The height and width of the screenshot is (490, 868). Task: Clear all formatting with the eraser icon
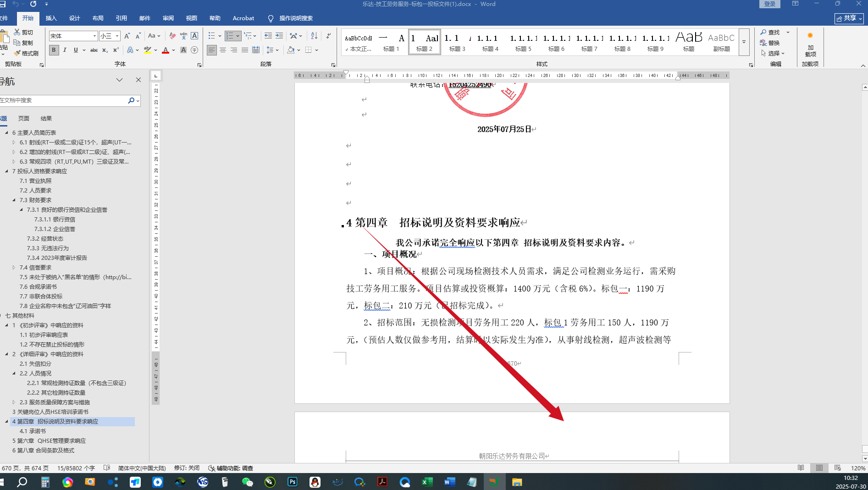click(172, 36)
